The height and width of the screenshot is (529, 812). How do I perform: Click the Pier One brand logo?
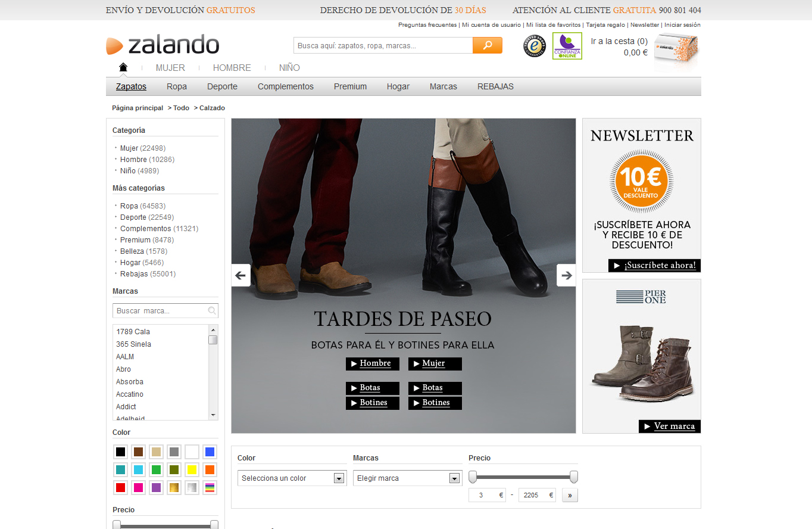coord(641,297)
